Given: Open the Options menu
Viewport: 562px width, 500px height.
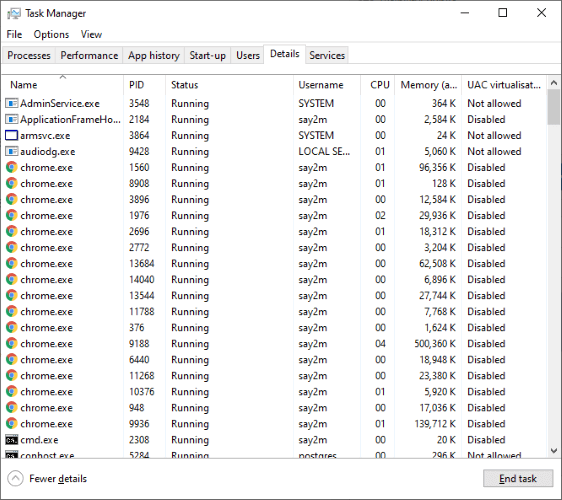Looking at the screenshot, I should click(51, 34).
